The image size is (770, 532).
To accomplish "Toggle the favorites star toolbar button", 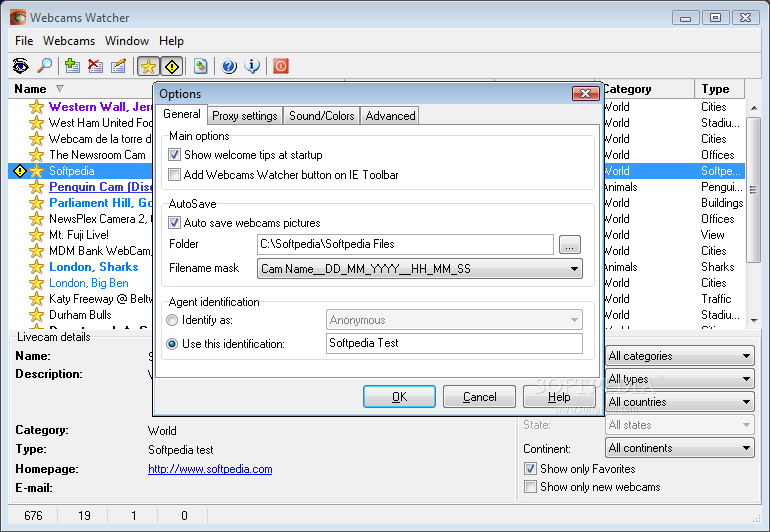I will point(148,66).
